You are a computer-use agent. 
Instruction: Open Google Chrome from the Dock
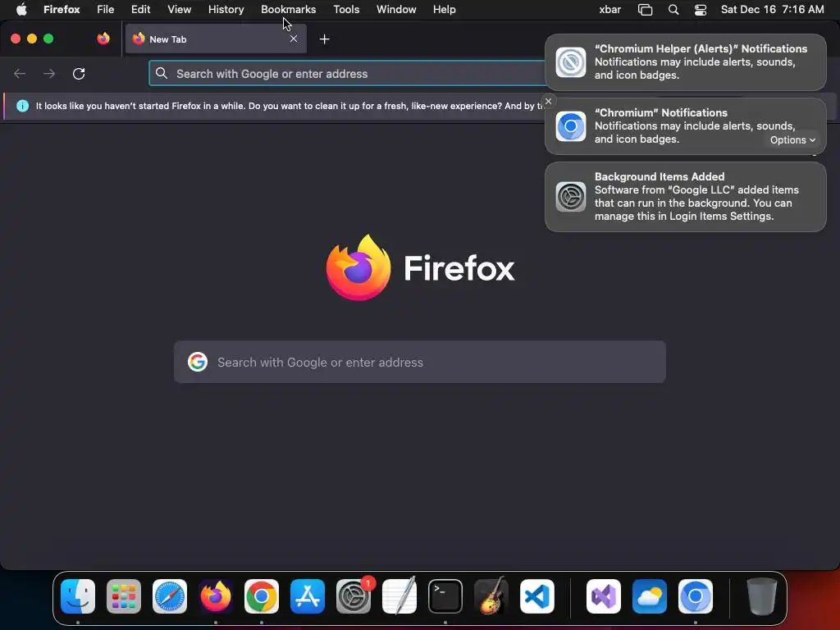click(262, 596)
